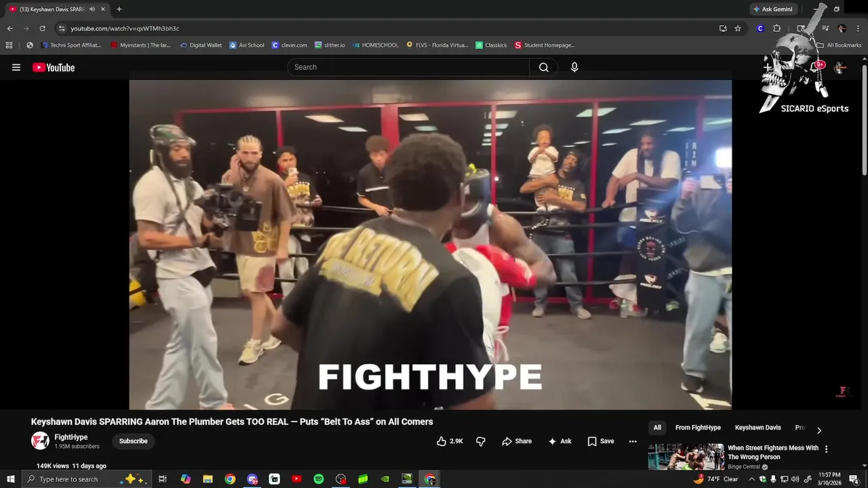Image resolution: width=868 pixels, height=488 pixels.
Task: Open the Myinstants bookmark
Action: pyautogui.click(x=141, y=45)
